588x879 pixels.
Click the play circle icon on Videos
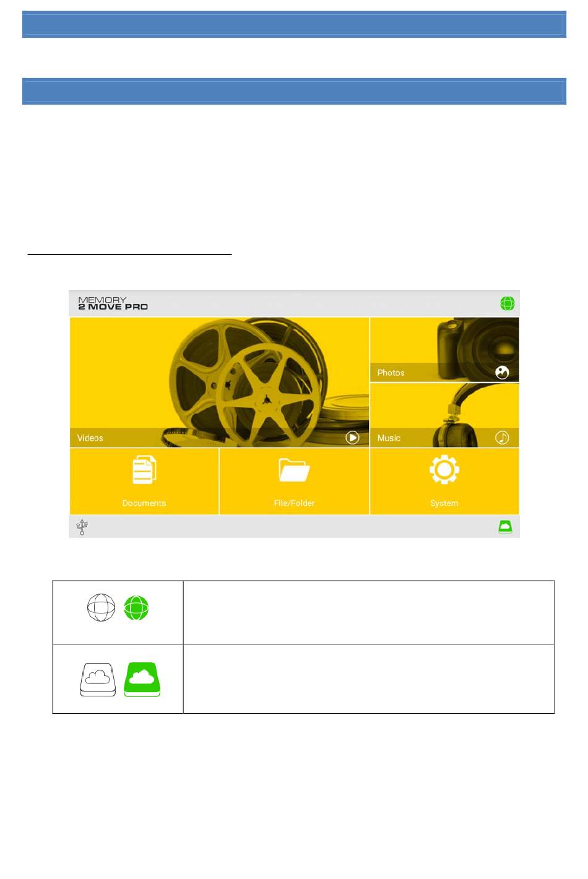352,438
